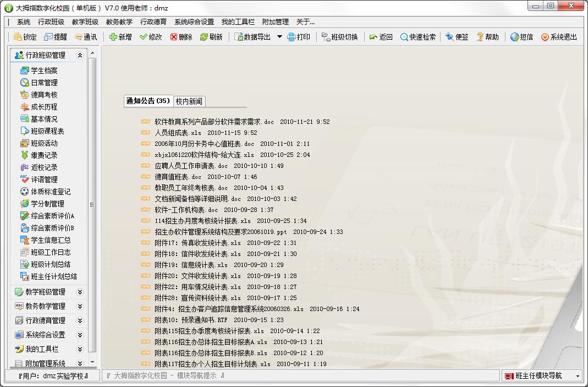Click 系统退出 exit system button

pos(559,37)
